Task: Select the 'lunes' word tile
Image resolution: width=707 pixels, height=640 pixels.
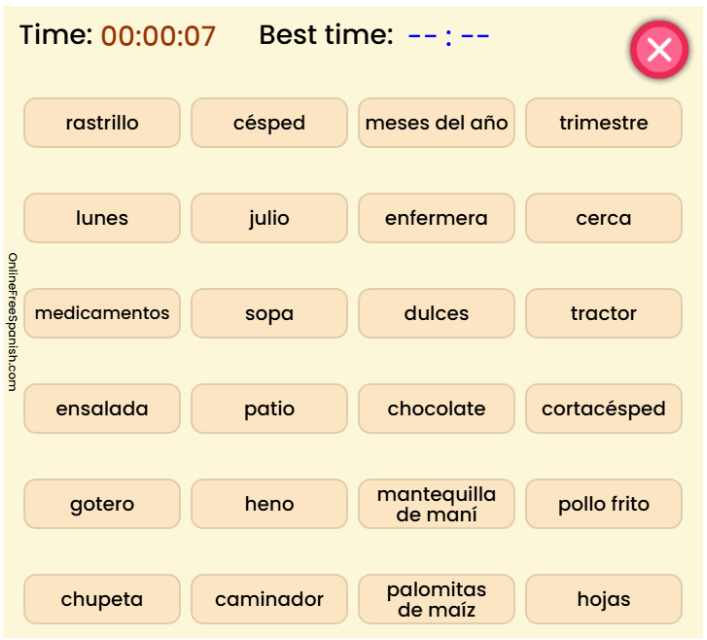Action: (x=102, y=218)
